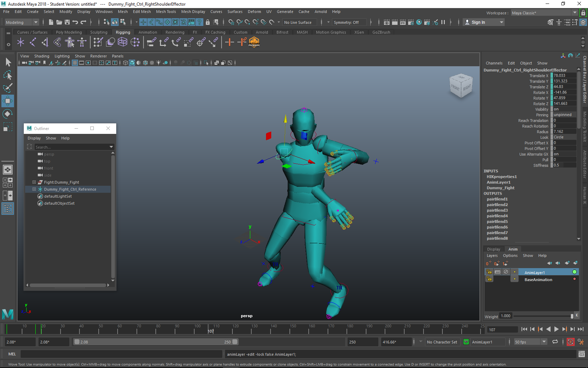Open the Mixamo shelf icon
588x368 pixels.
pyautogui.click(x=254, y=42)
